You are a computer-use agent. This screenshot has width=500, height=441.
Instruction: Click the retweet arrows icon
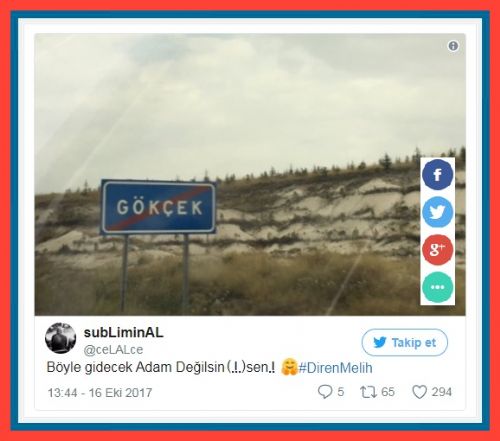(368, 392)
